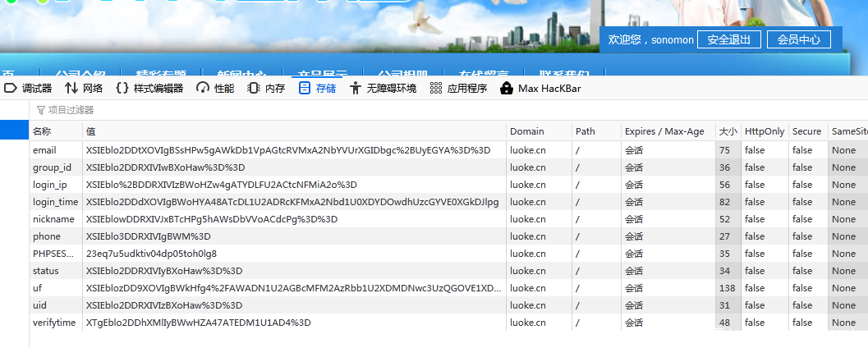Open the Memory (内存) panel

[x=267, y=88]
